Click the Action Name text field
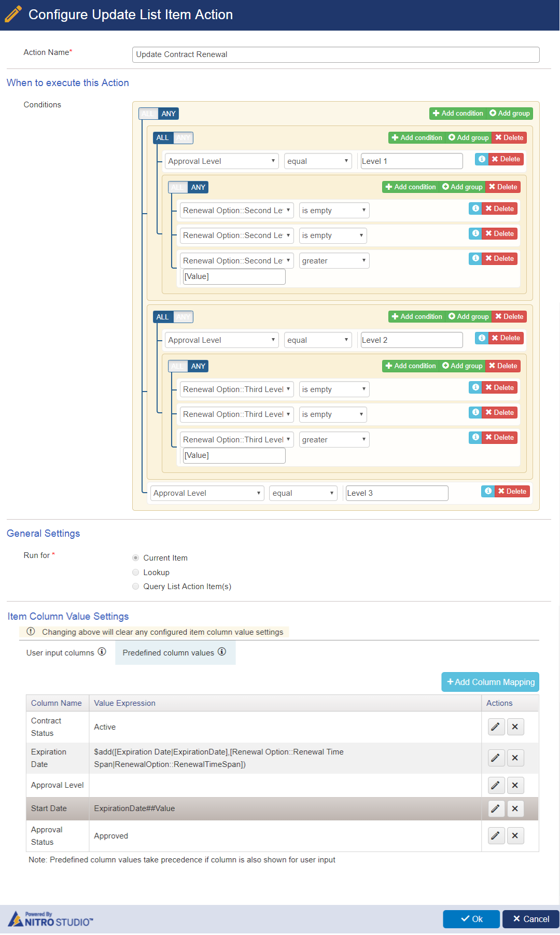This screenshot has height=935, width=560. click(335, 54)
